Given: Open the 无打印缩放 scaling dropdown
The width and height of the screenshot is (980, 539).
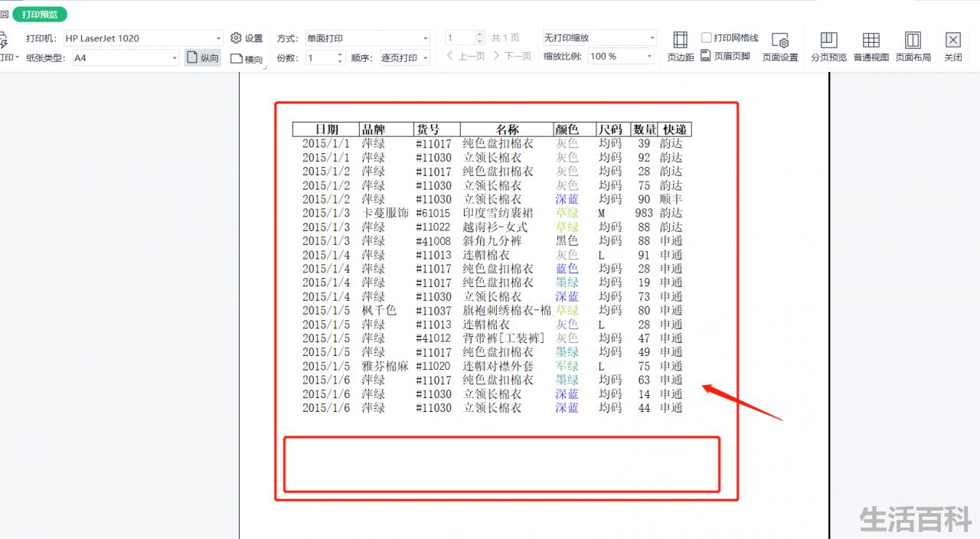Looking at the screenshot, I should [599, 38].
